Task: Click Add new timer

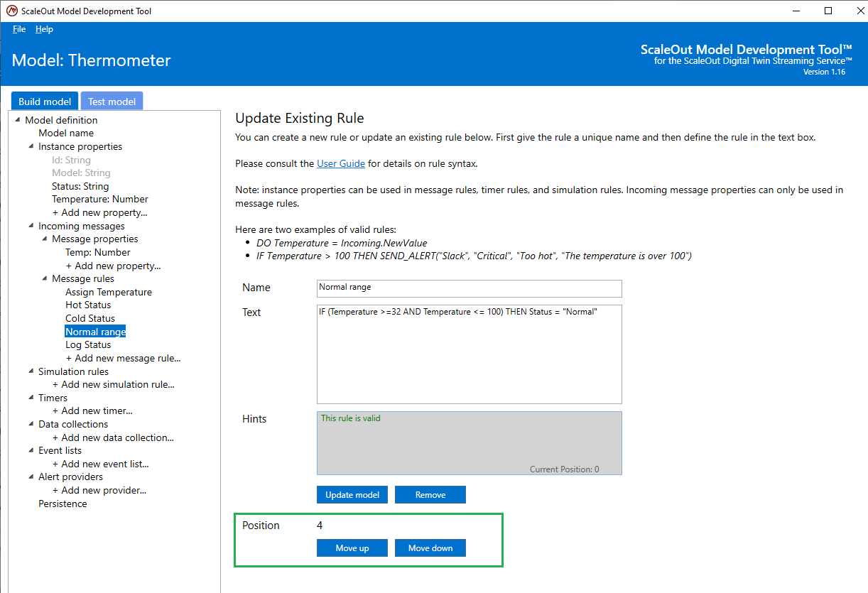Action: point(92,410)
